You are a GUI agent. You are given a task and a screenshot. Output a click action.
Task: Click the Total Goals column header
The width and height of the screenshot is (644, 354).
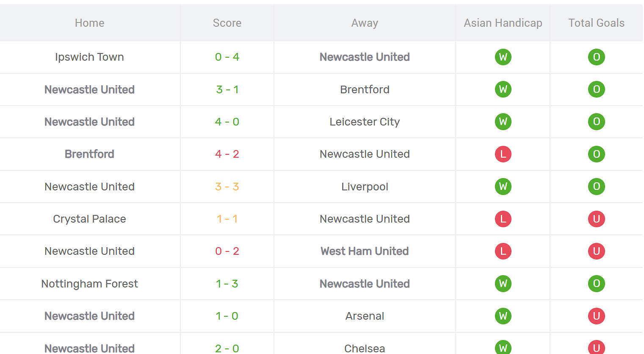596,23
